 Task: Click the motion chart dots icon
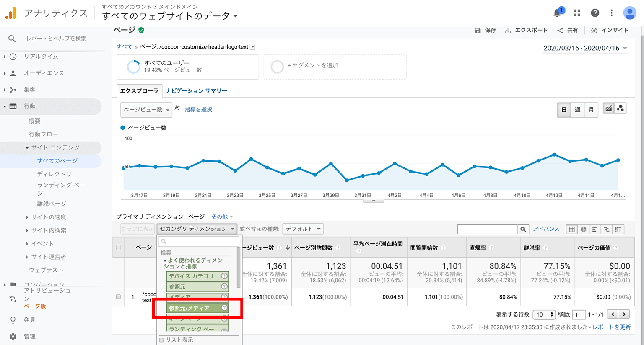point(620,108)
